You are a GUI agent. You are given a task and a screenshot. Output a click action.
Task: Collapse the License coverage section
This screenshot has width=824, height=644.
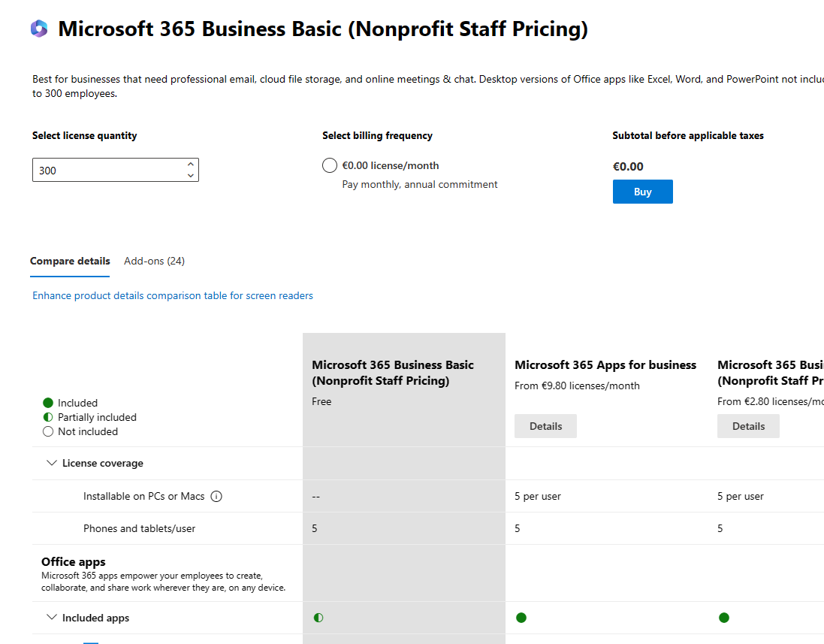tap(52, 463)
